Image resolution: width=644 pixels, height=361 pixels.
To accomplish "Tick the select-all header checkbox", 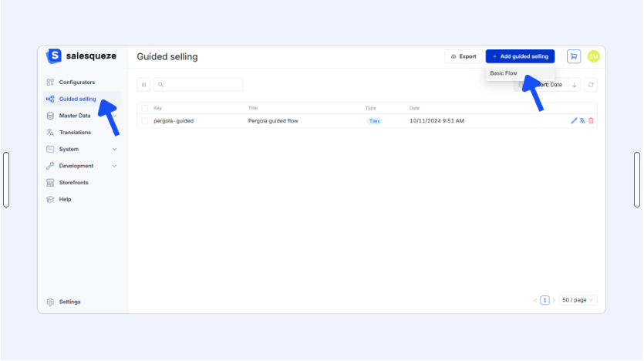I will coord(144,108).
